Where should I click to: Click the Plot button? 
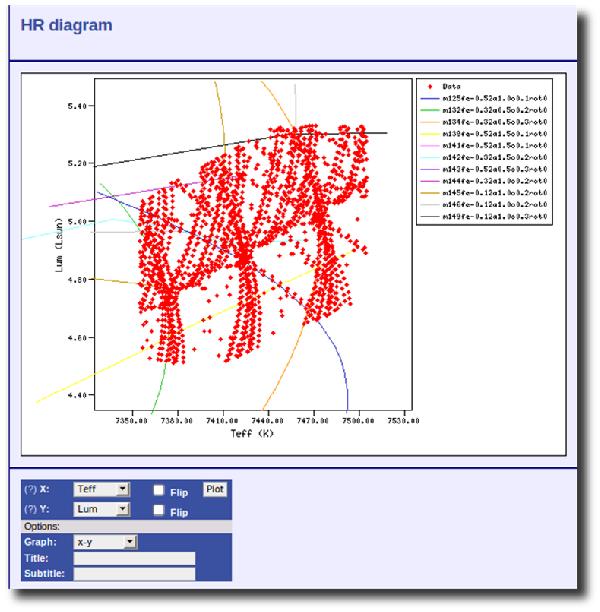point(215,489)
